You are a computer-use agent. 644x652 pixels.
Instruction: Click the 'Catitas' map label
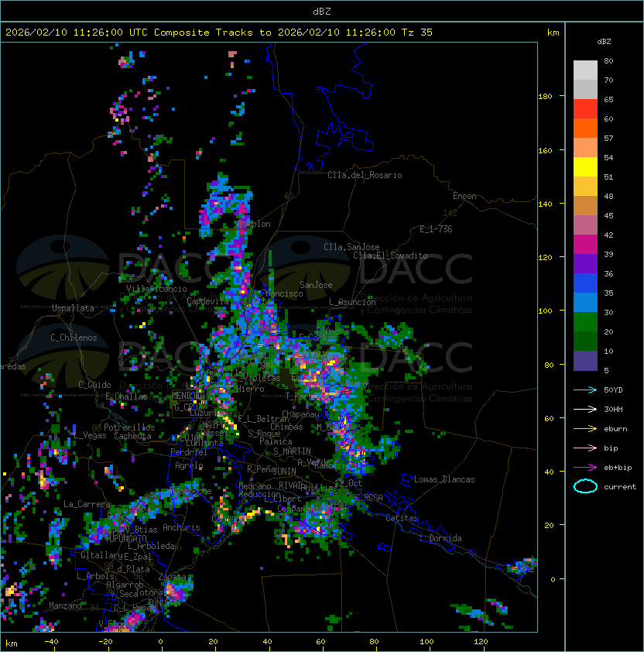pyautogui.click(x=402, y=518)
